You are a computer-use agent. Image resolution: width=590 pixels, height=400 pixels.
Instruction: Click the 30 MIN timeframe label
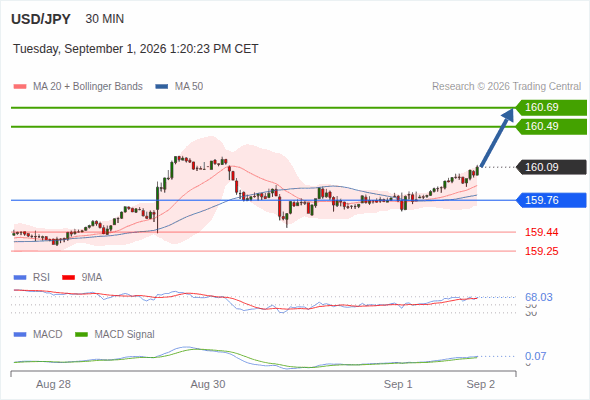pyautogui.click(x=105, y=19)
